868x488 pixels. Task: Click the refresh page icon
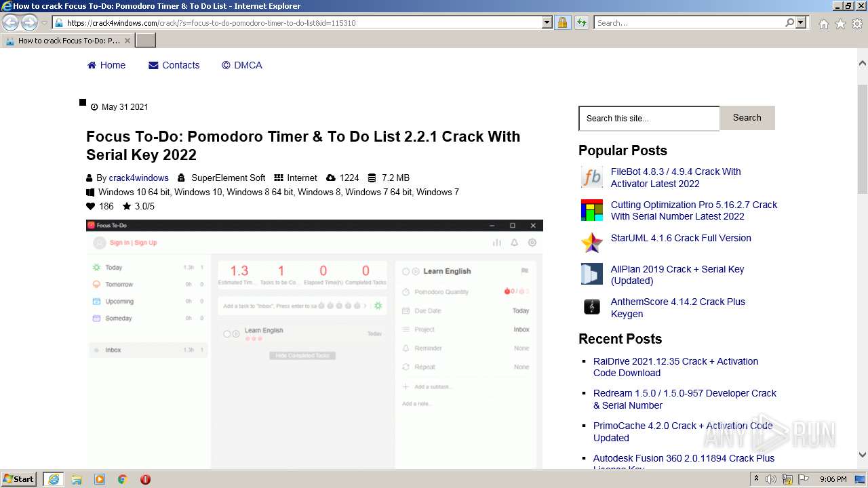click(x=581, y=23)
